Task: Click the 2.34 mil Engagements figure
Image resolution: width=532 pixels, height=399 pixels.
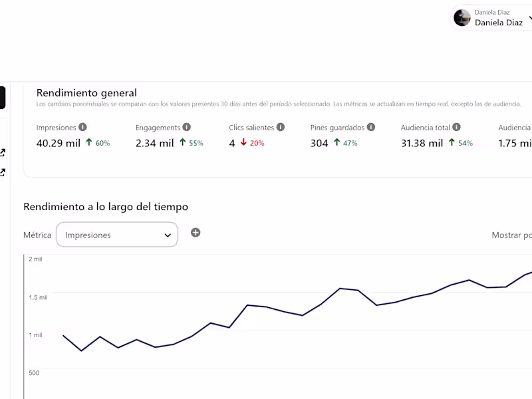Action: pos(154,143)
